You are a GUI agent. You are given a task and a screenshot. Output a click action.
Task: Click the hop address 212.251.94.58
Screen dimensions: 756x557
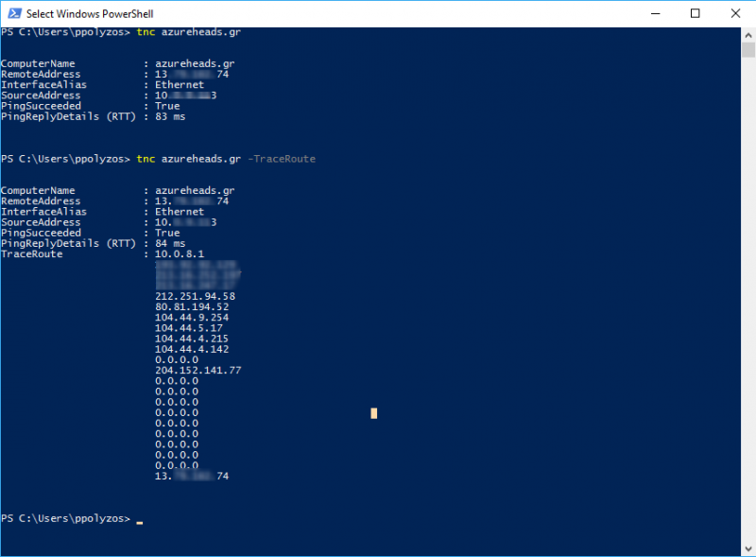click(195, 296)
